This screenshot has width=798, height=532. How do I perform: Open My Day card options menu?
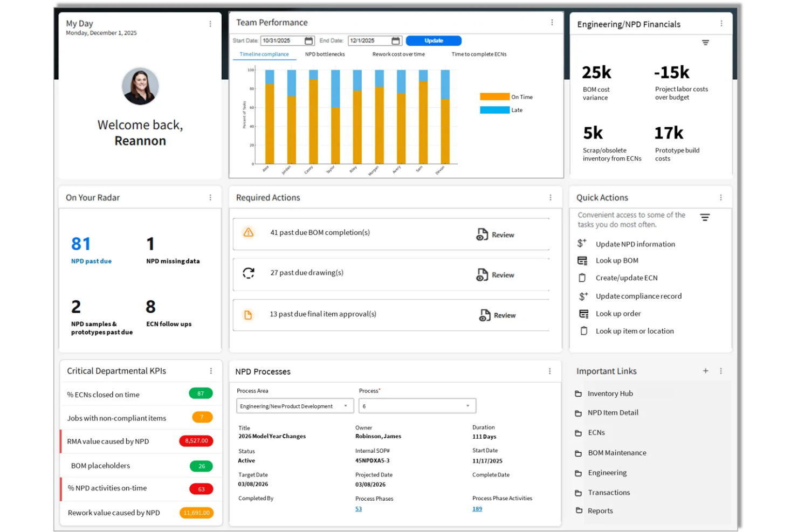[210, 24]
